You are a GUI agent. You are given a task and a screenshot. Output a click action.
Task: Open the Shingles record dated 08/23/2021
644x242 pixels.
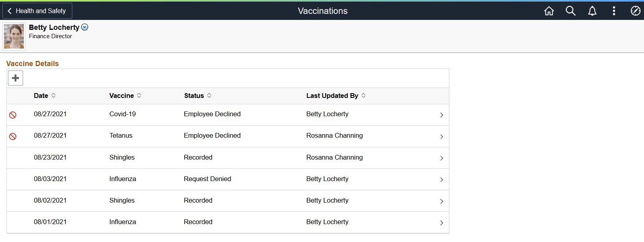(x=441, y=158)
